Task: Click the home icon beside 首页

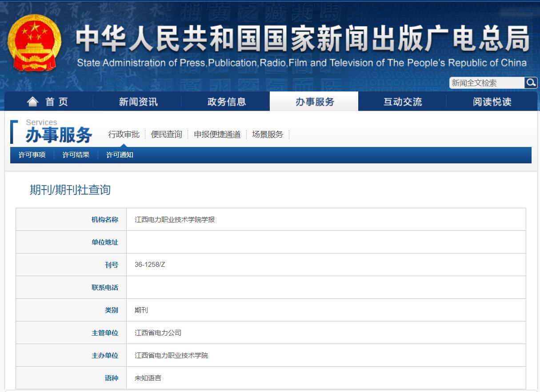Action: 33,102
